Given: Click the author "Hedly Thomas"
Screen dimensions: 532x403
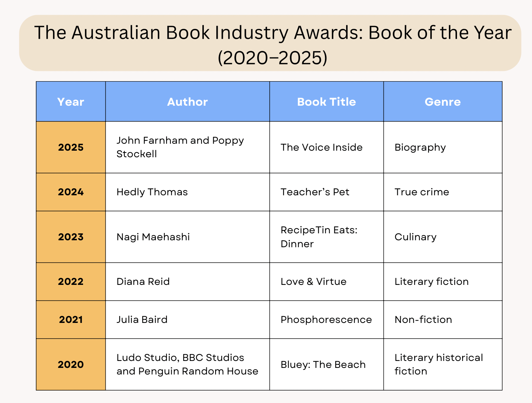Looking at the screenshot, I should pyautogui.click(x=152, y=192).
